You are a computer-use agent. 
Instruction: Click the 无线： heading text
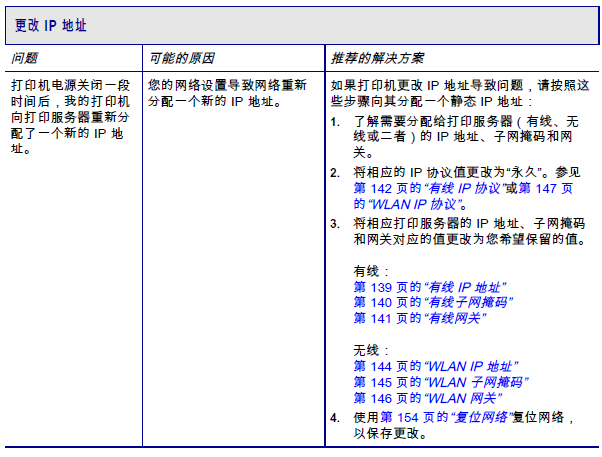pyautogui.click(x=371, y=351)
